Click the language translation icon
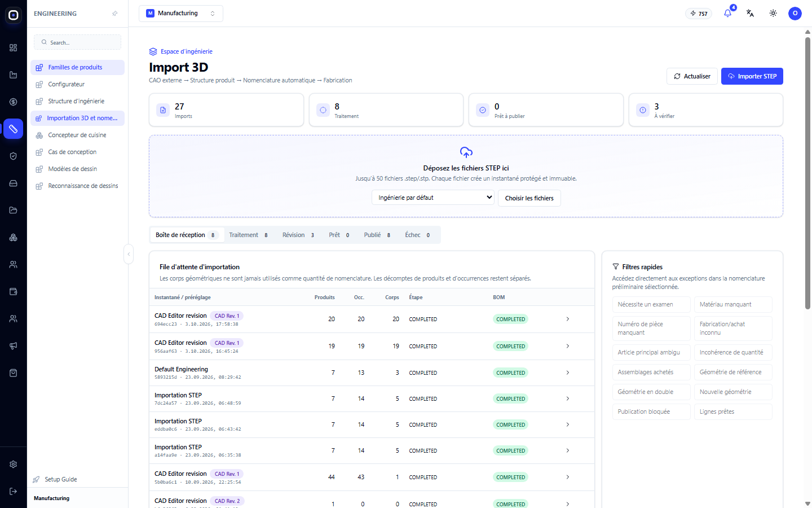The width and height of the screenshot is (812, 508). tap(750, 14)
